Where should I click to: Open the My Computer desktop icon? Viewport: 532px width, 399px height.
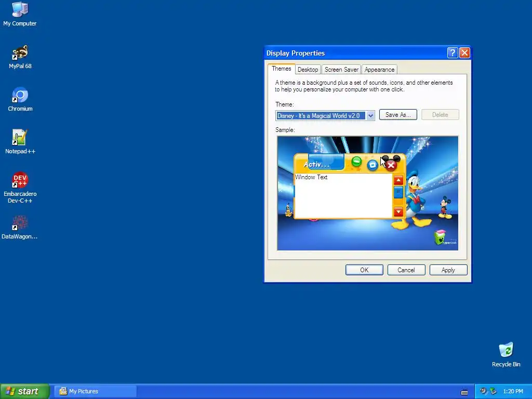click(x=20, y=14)
